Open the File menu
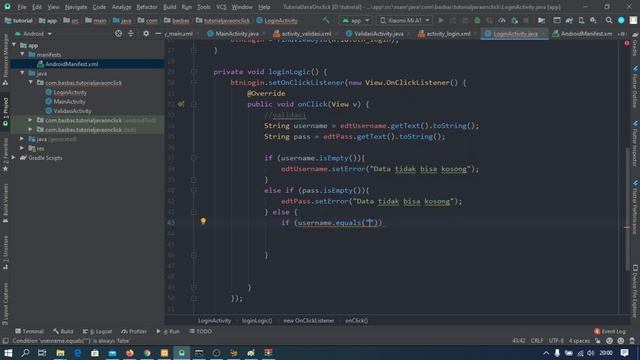Viewport: 640px width, 360px height. [22, 7]
